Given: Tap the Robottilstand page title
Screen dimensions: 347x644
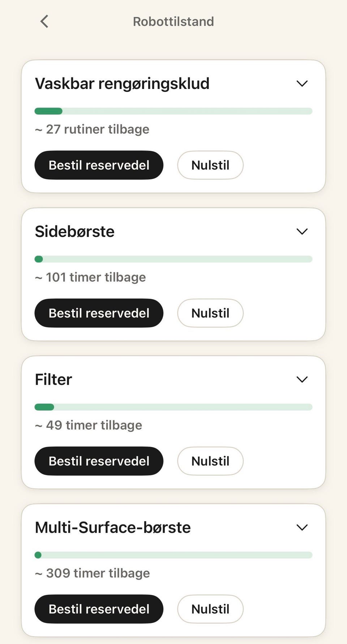Looking at the screenshot, I should coord(173,22).
